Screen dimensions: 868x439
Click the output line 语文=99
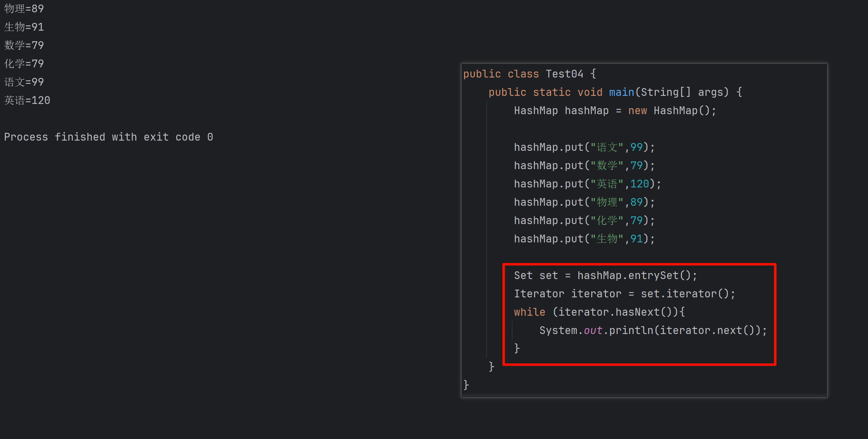tap(24, 82)
